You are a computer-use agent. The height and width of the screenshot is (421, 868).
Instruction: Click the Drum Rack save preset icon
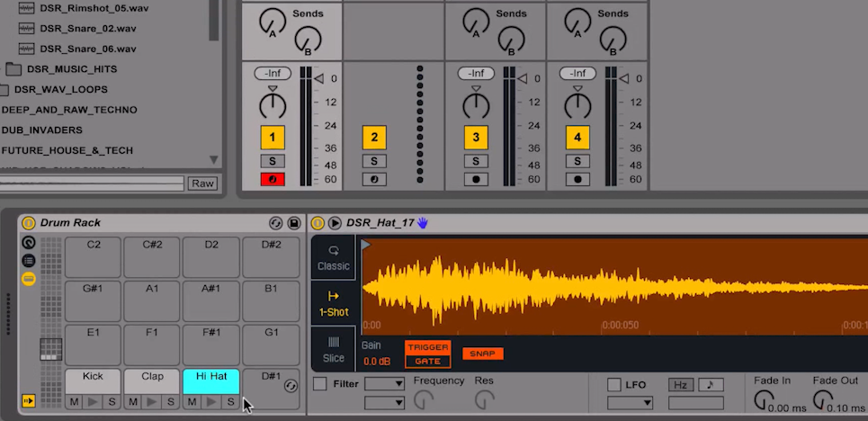coord(294,223)
